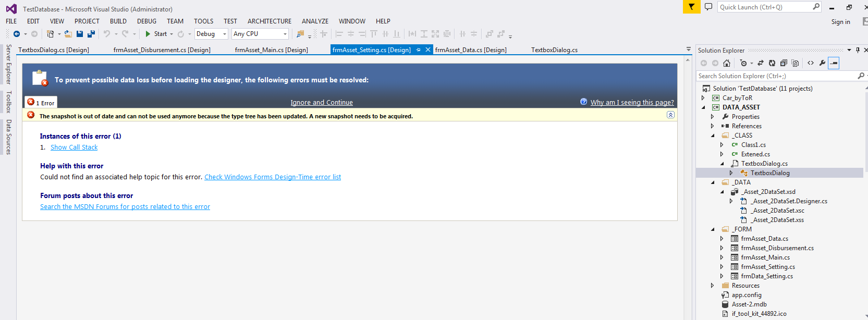The width and height of the screenshot is (868, 320).
Task: Open the Start button dropdown arrow
Action: (x=171, y=34)
